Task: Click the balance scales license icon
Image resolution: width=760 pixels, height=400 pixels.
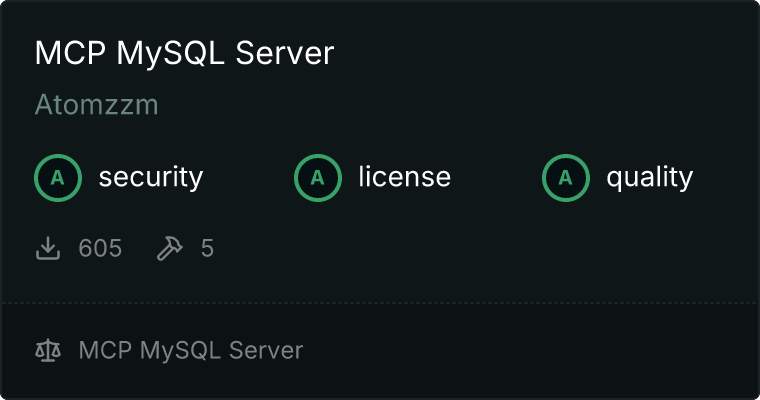Action: click(48, 350)
